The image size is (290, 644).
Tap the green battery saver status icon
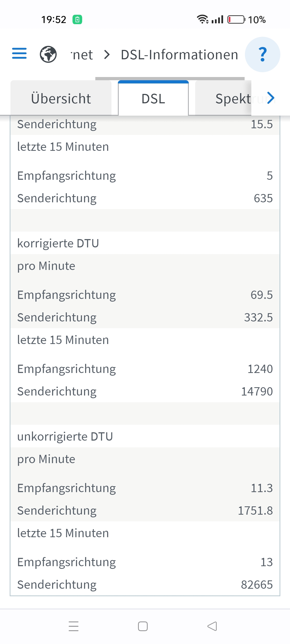[x=77, y=20]
